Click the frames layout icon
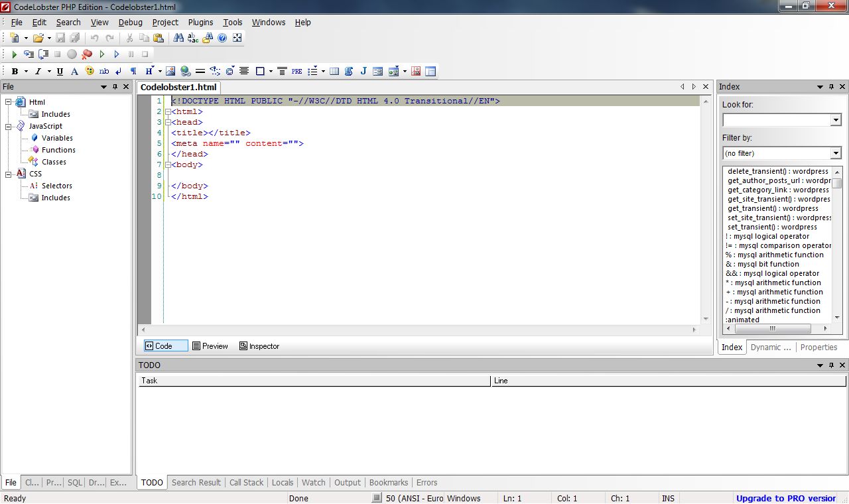This screenshot has height=504, width=849. [430, 71]
